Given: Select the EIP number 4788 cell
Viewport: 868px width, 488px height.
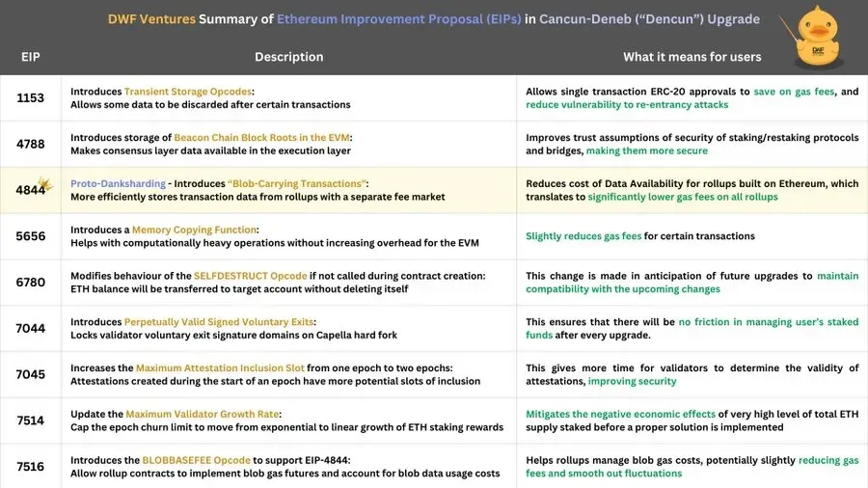Looking at the screenshot, I should [31, 144].
